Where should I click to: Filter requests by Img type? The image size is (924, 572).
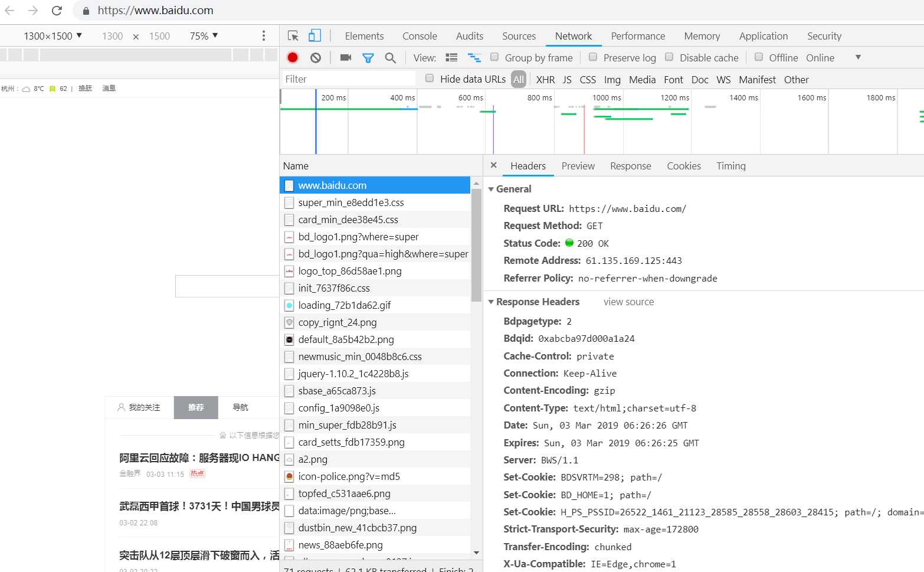(612, 80)
